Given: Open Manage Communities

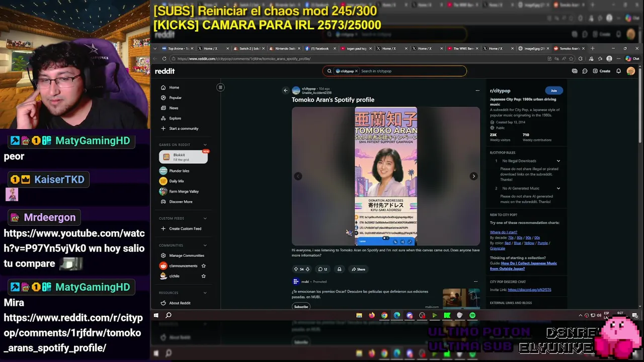Looking at the screenshot, I should click(x=182, y=255).
